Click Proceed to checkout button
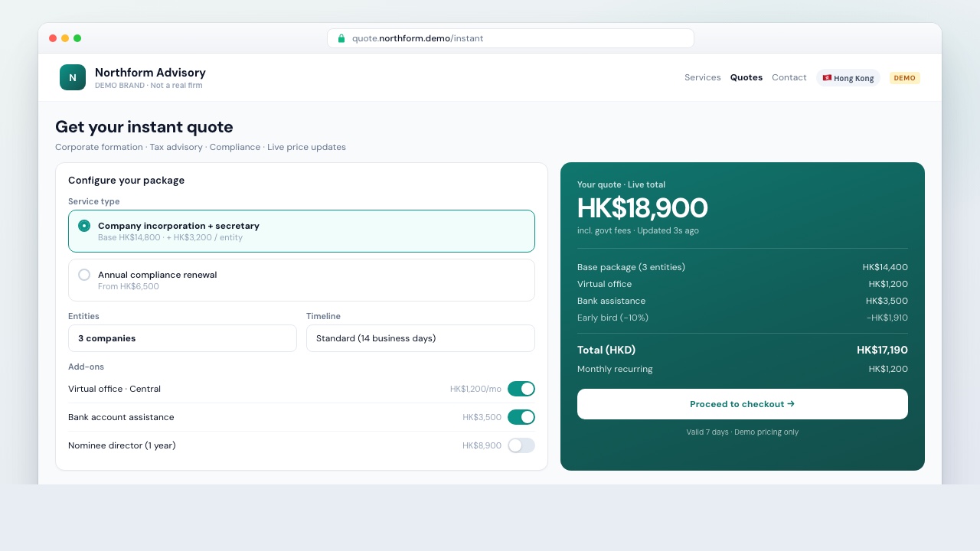 [743, 404]
